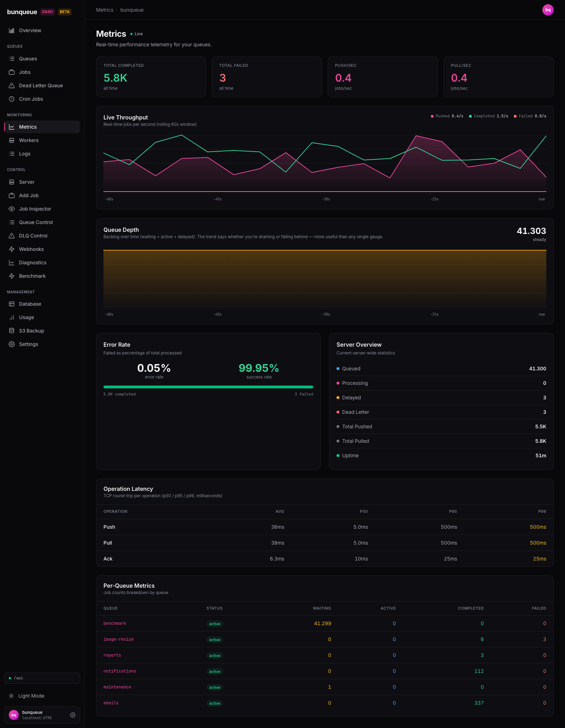Click the Metrics breadcrumb link

point(105,10)
